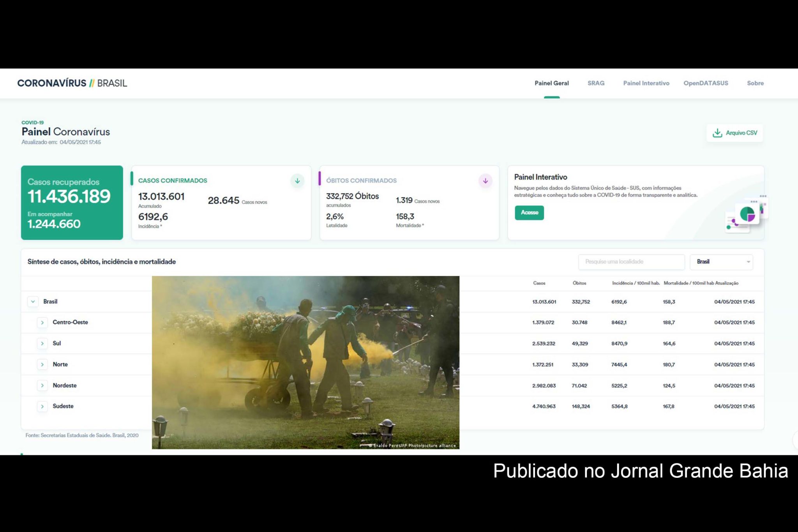Click the Coronavírus Brasil logo

point(72,83)
